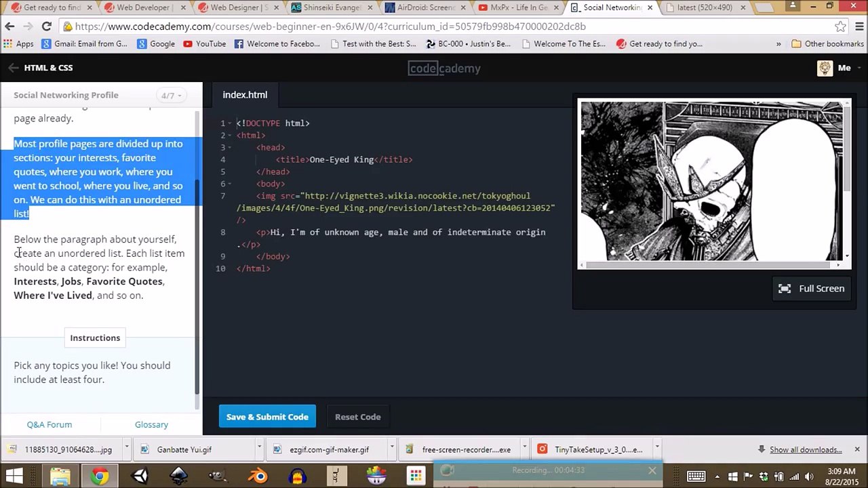Switch to the MxPx - Life In General tab
The width and height of the screenshot is (868, 488).
pos(519,7)
